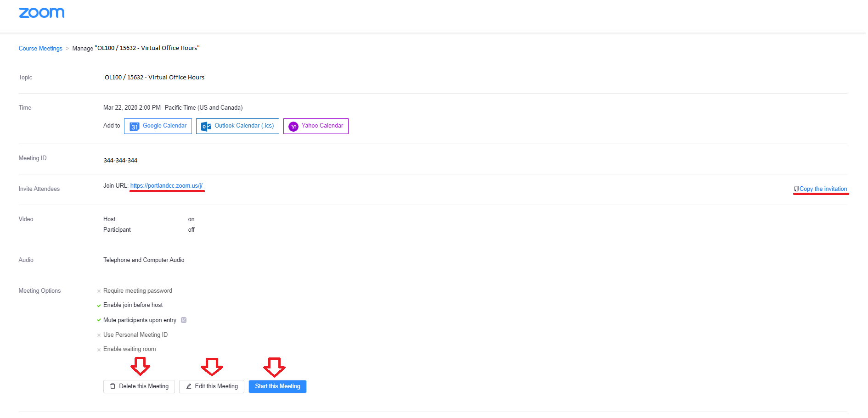Delete this Meeting
The image size is (868, 418).
point(139,386)
